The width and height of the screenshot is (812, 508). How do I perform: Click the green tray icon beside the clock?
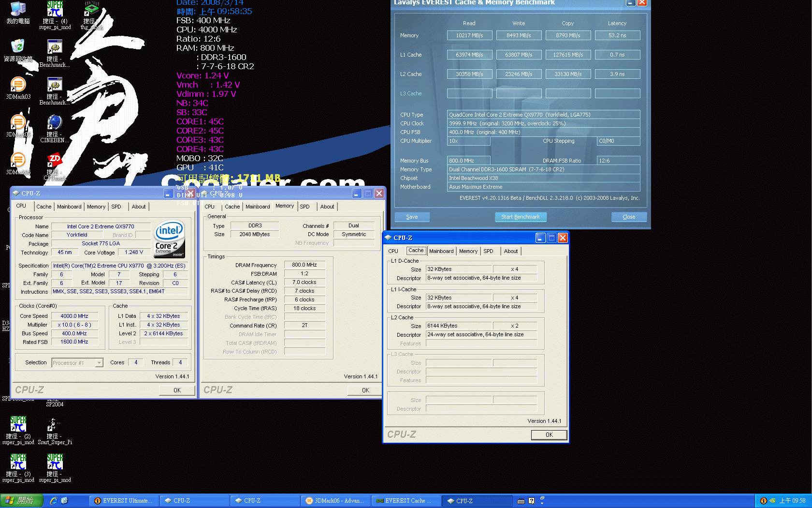tap(772, 501)
